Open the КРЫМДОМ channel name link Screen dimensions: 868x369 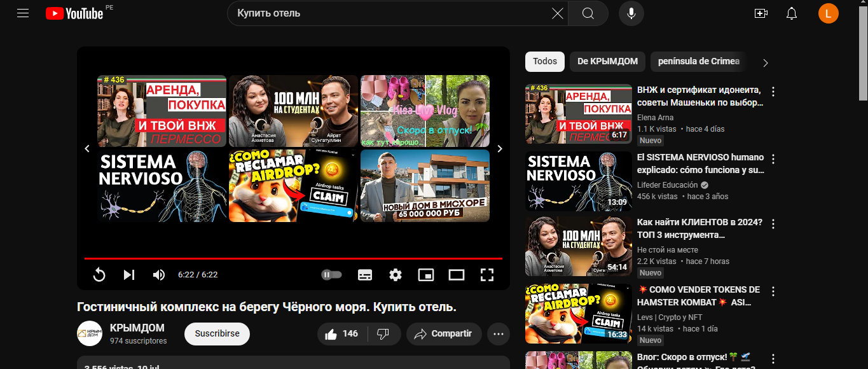pyautogui.click(x=137, y=328)
